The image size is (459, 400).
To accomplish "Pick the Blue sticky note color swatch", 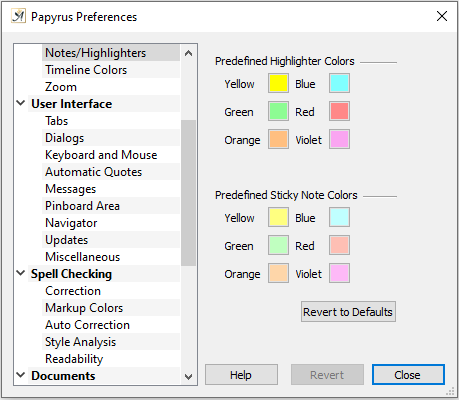I will (x=339, y=217).
